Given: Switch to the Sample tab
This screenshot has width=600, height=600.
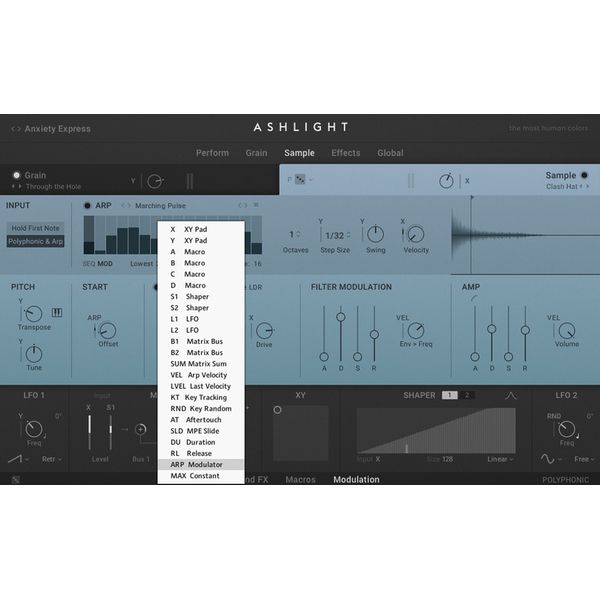Looking at the screenshot, I should tap(299, 153).
